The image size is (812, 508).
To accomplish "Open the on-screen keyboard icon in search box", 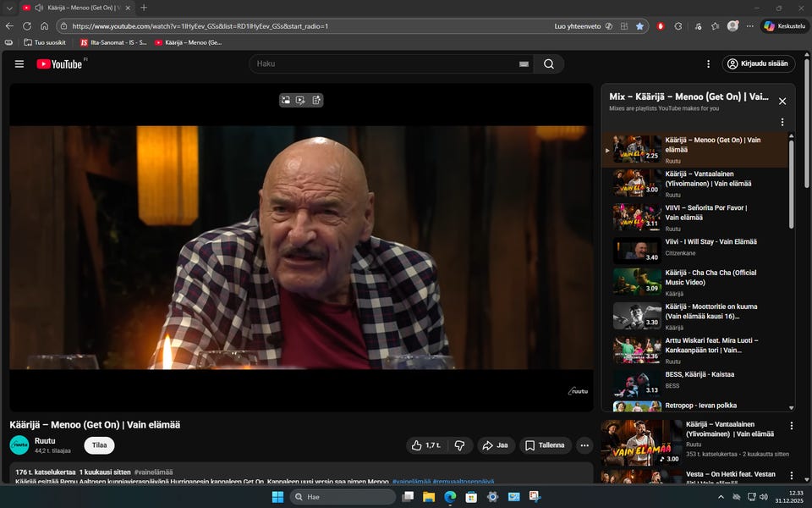I will 524,64.
